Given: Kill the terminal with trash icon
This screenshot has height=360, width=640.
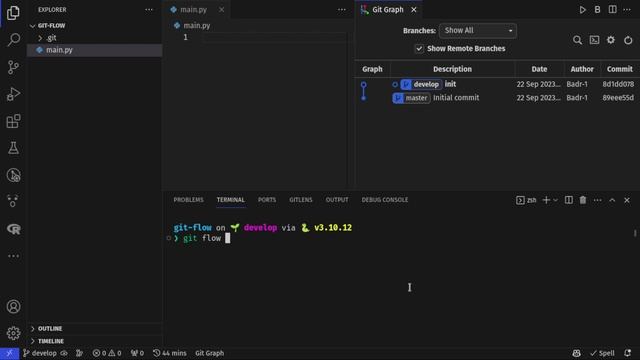Looking at the screenshot, I should tap(583, 200).
